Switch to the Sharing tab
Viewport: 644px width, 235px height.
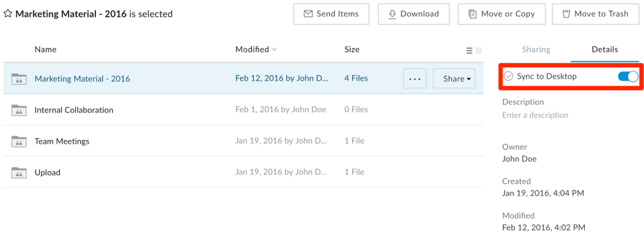[x=536, y=49]
